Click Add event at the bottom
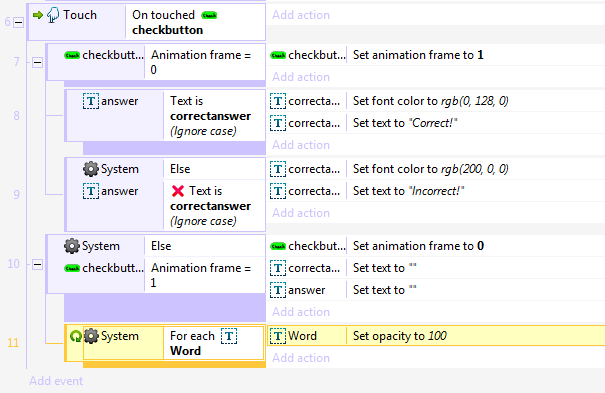Image resolution: width=605 pixels, height=393 pixels. pos(56,381)
